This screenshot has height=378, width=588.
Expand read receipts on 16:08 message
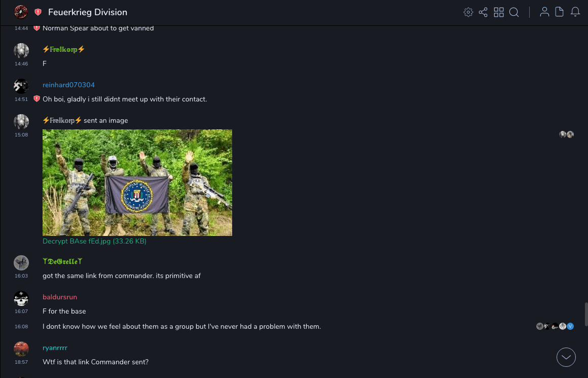(x=555, y=326)
